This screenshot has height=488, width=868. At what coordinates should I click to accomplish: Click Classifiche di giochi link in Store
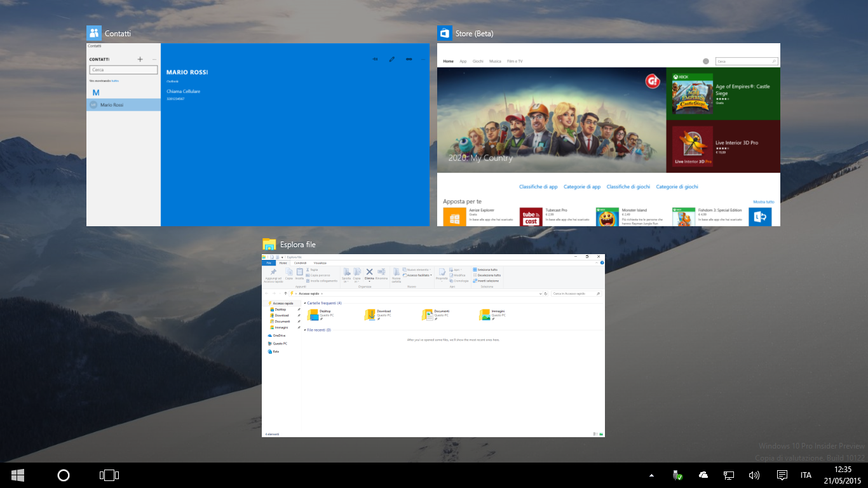click(628, 187)
